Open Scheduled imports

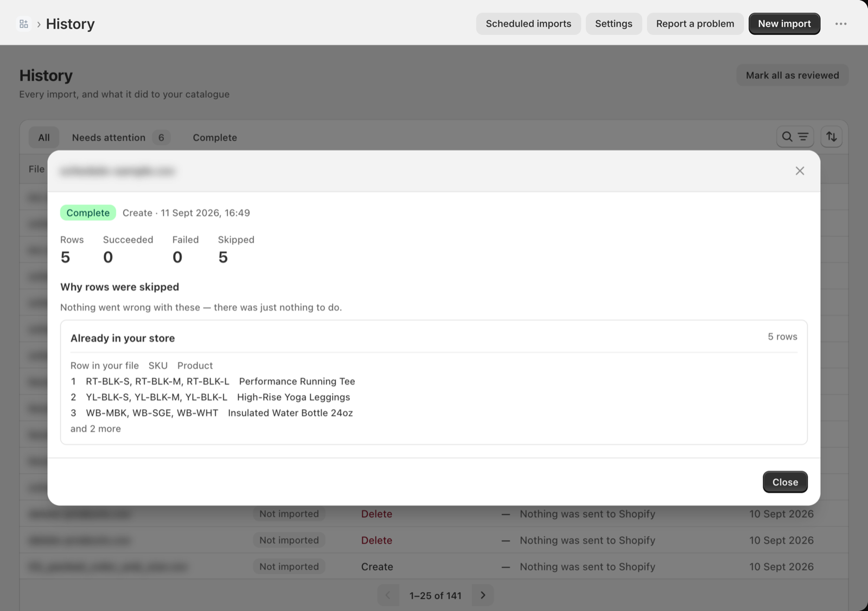pyautogui.click(x=528, y=24)
